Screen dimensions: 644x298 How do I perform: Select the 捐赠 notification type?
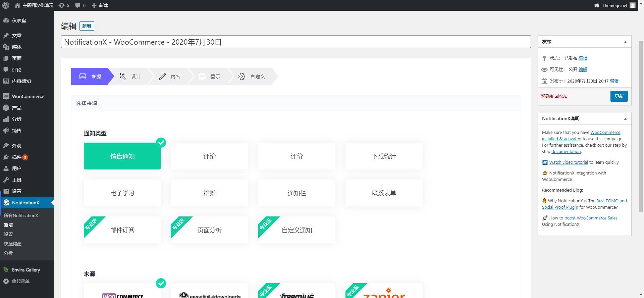click(x=210, y=193)
